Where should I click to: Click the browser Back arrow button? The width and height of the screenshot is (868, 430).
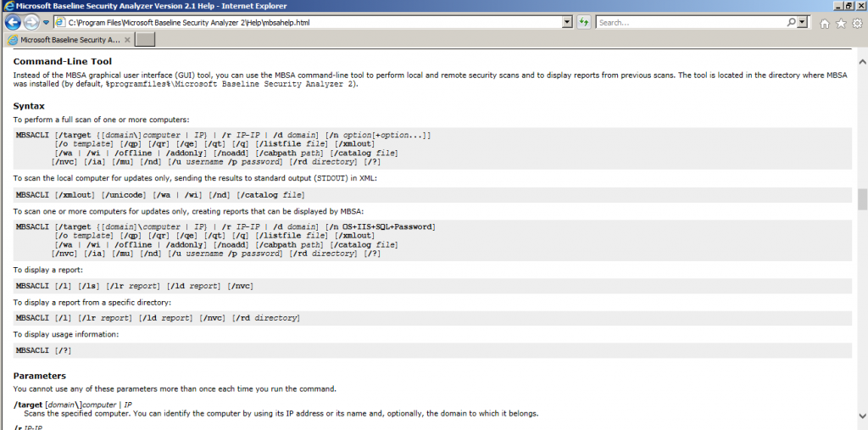[x=14, y=22]
